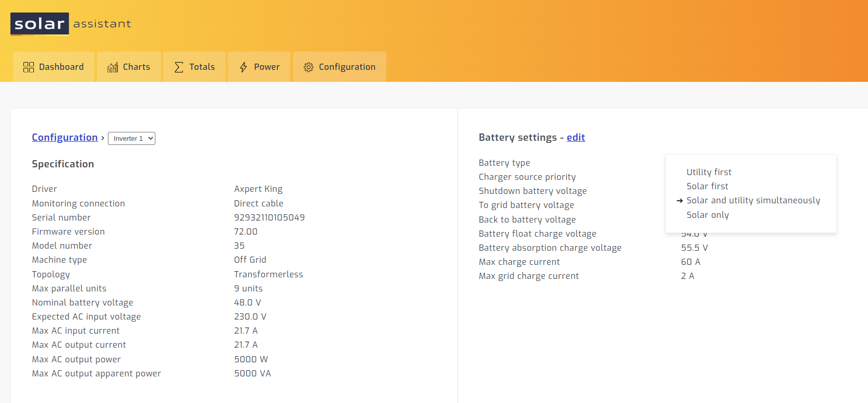
Task: Open the Totals tab
Action: click(x=194, y=67)
